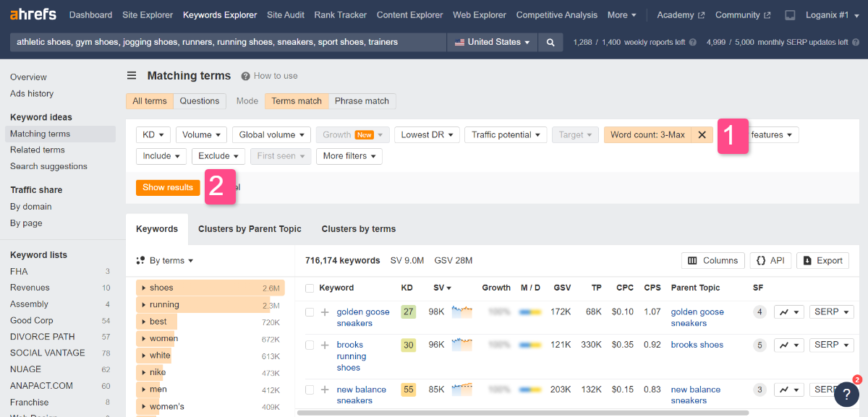This screenshot has width=868, height=417.
Task: Open the Global volume filter dropdown
Action: 271,134
